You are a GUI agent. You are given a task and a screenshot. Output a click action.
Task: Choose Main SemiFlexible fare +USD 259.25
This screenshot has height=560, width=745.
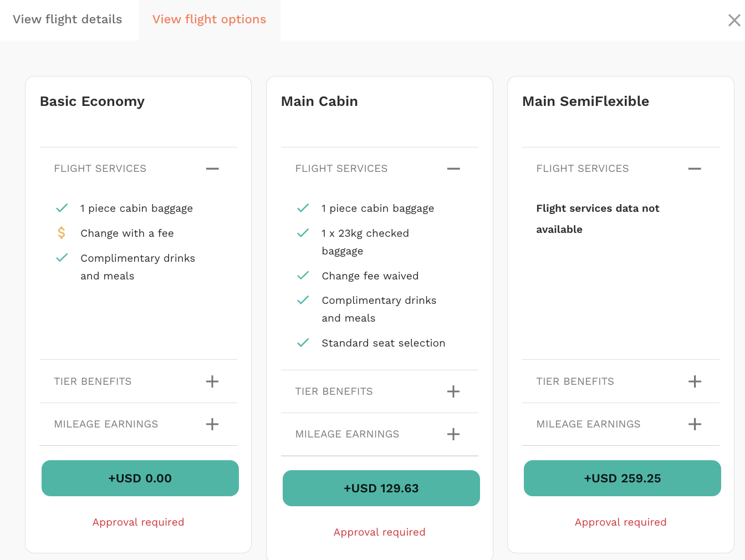(x=622, y=478)
